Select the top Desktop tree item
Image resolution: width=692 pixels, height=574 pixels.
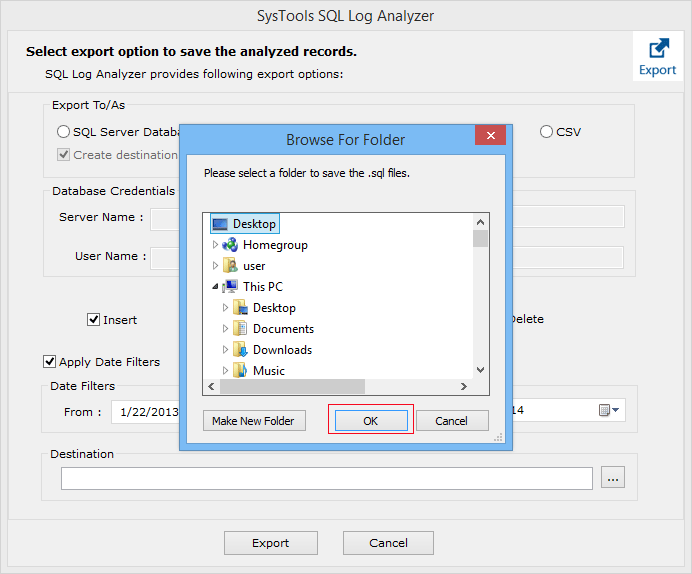[x=245, y=224]
